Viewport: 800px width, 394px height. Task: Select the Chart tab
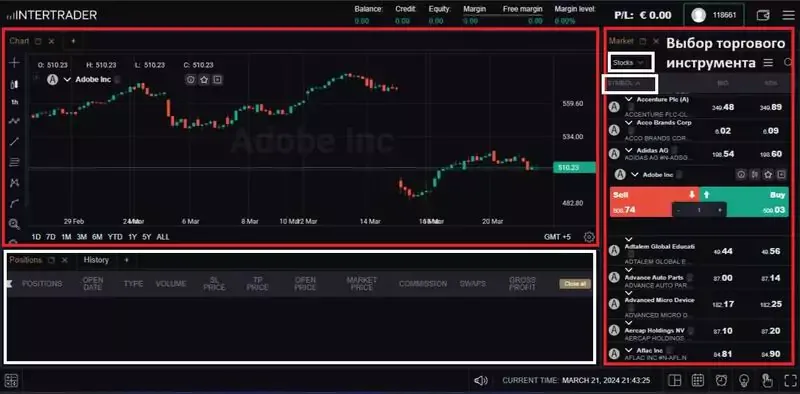[x=19, y=41]
